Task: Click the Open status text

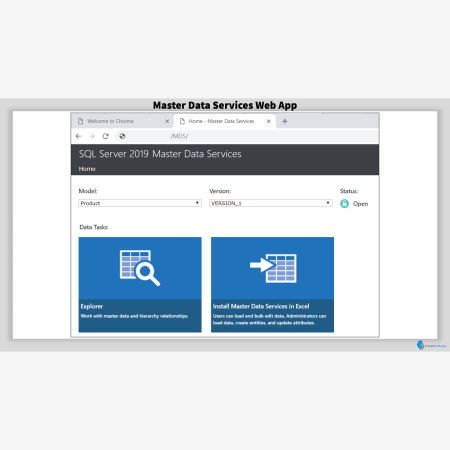Action: (361, 204)
